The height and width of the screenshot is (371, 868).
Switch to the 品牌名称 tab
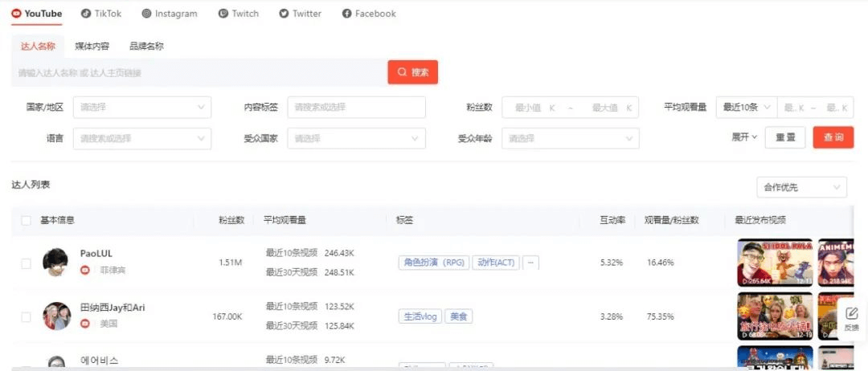[146, 47]
